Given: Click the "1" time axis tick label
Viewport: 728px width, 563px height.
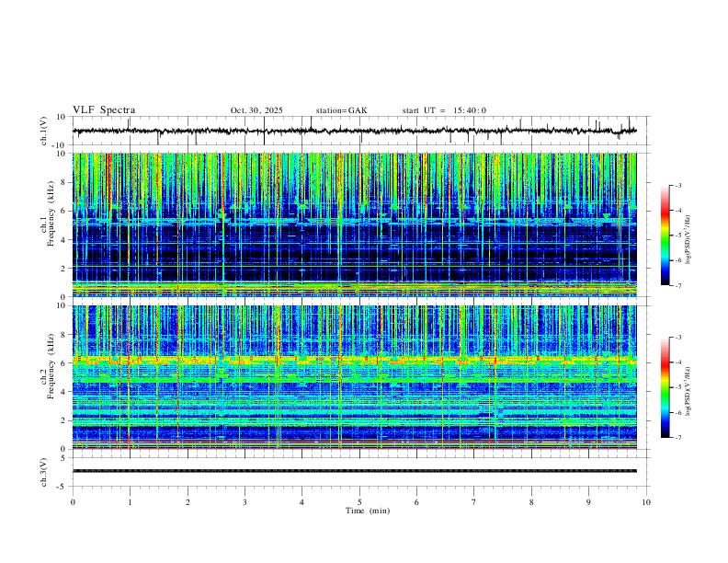Looking at the screenshot, I should pyautogui.click(x=130, y=502).
